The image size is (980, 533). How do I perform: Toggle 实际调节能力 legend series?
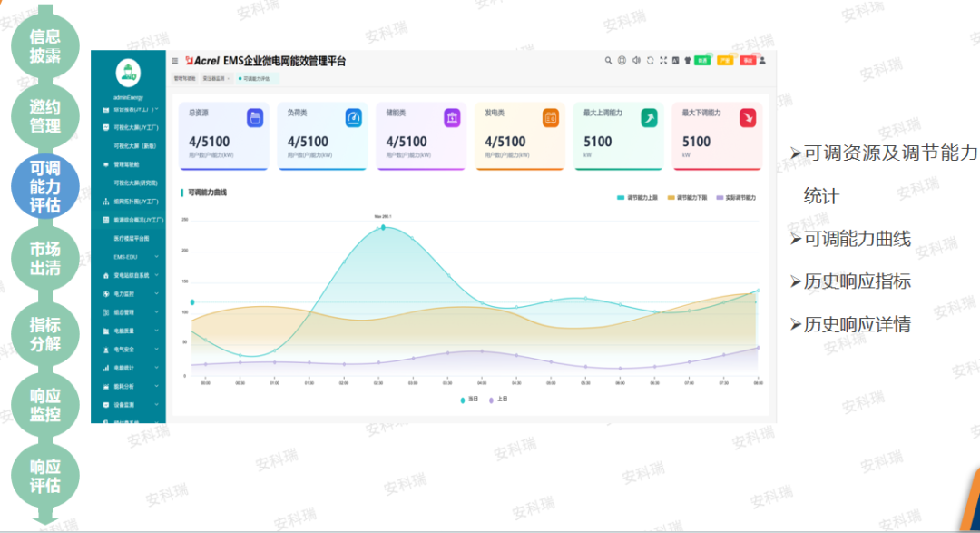[x=736, y=198]
